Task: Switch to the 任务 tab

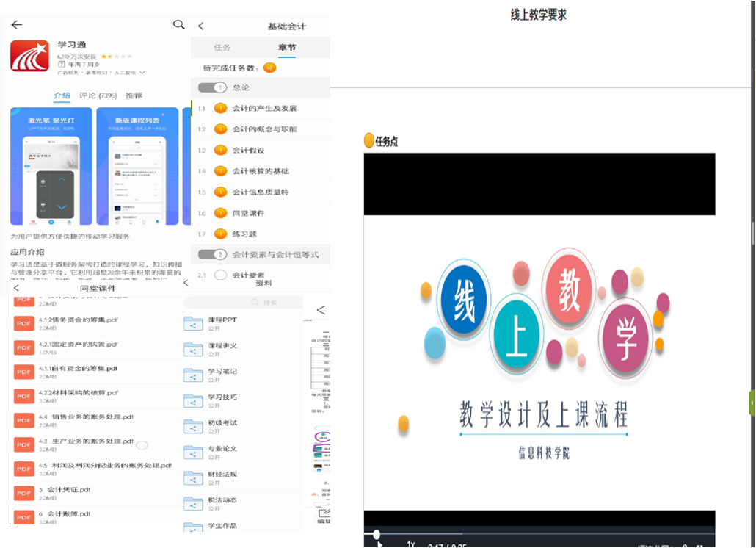Action: [x=222, y=46]
